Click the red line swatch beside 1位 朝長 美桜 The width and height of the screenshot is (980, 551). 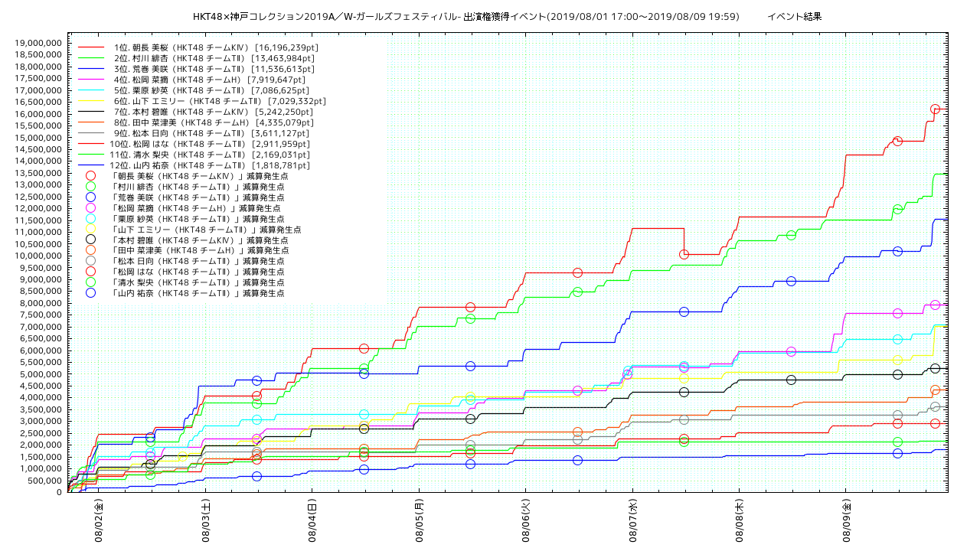(91, 47)
